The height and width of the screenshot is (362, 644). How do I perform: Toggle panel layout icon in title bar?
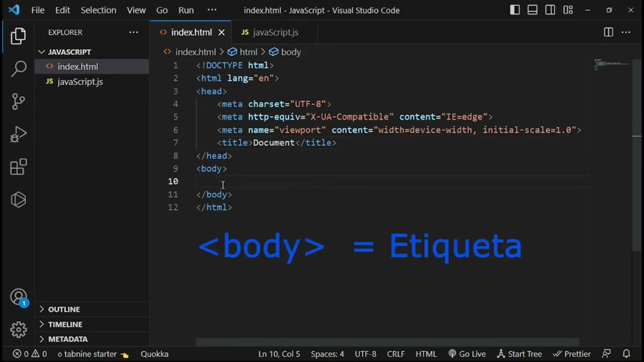532,10
